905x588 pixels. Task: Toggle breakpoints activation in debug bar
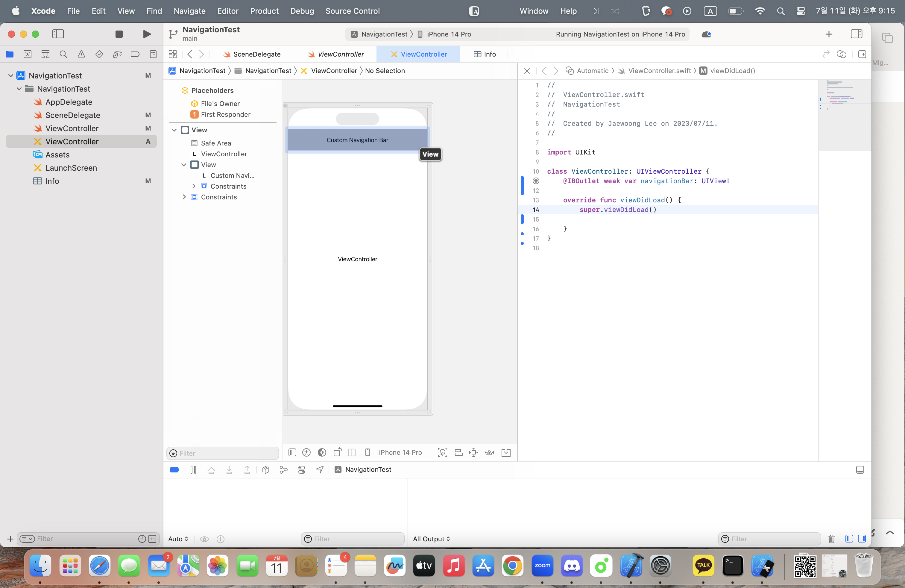point(174,470)
